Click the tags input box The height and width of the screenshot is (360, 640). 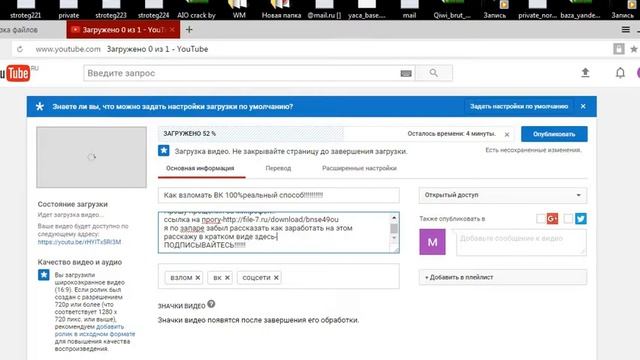coord(279,276)
